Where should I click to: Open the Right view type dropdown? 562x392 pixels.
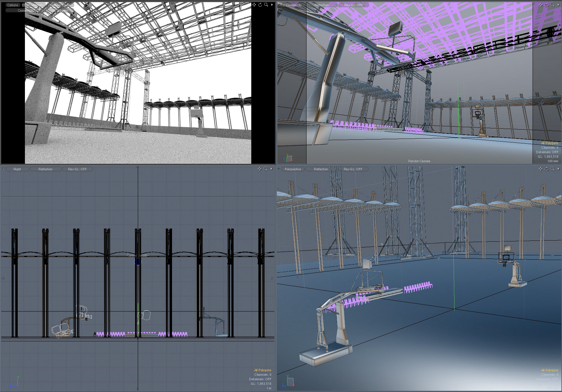(17, 169)
